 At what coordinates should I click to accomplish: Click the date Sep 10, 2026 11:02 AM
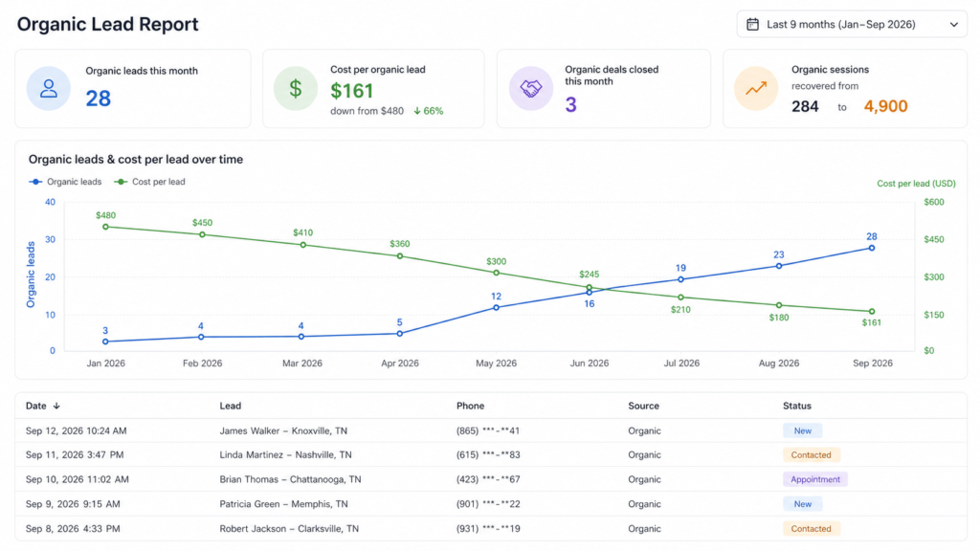(x=77, y=479)
